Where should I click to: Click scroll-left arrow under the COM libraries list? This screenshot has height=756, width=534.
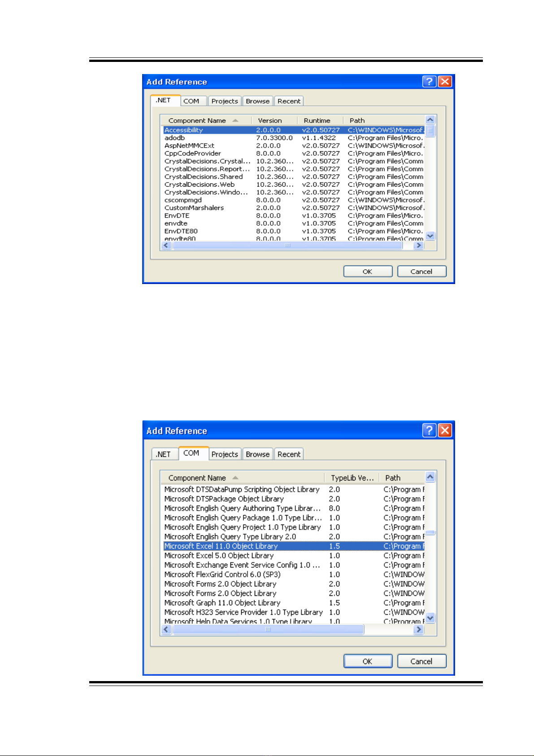tap(166, 629)
